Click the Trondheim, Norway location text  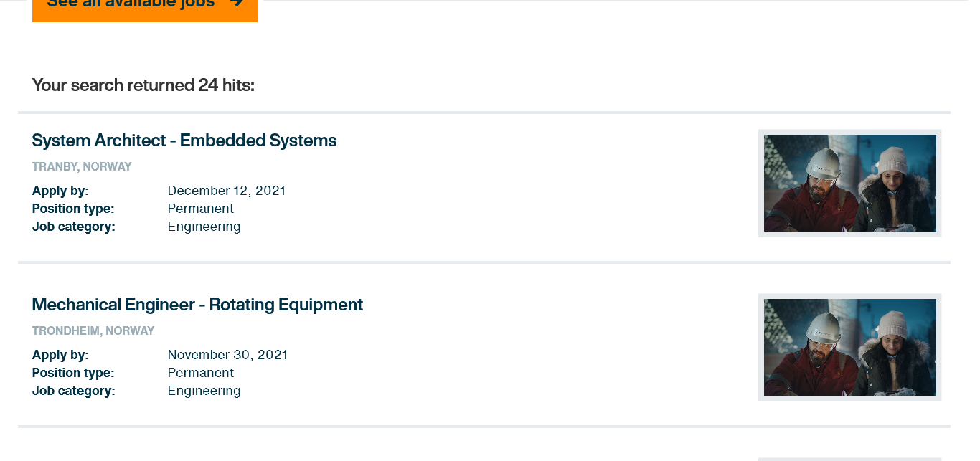click(x=93, y=331)
